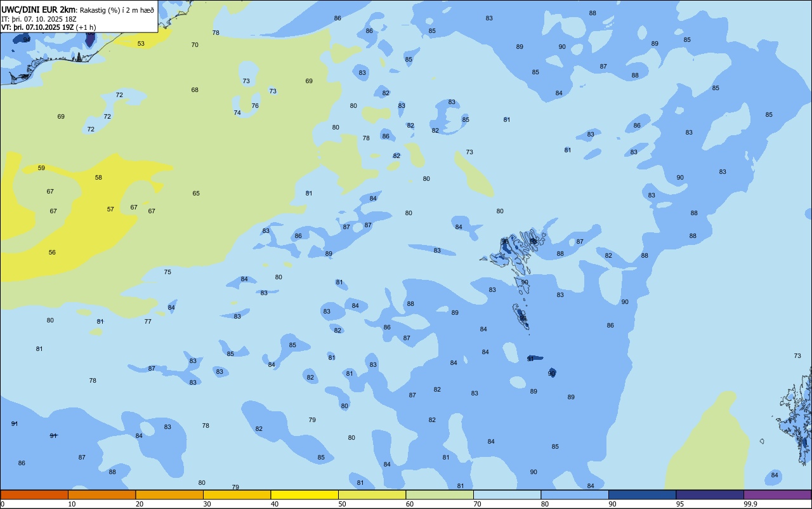
Task: Click the legend tick label 30
Action: [x=207, y=504]
